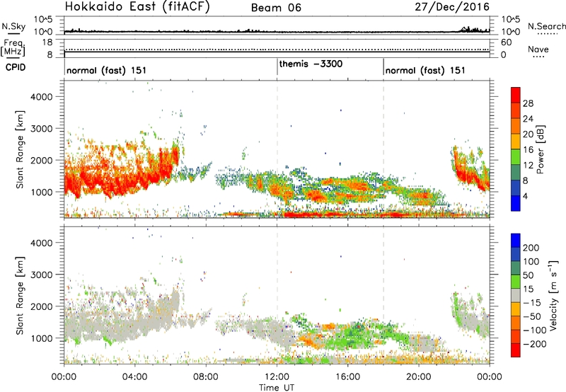The height and width of the screenshot is (392, 566).
Task: Click "normal (fast) 151" label starting at 18:00
Action: pos(425,70)
